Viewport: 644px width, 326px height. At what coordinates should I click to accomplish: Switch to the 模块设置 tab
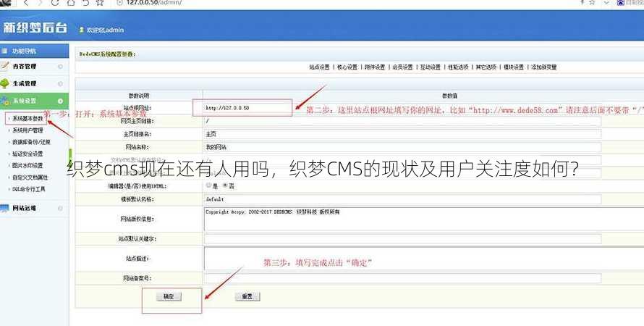[514, 67]
